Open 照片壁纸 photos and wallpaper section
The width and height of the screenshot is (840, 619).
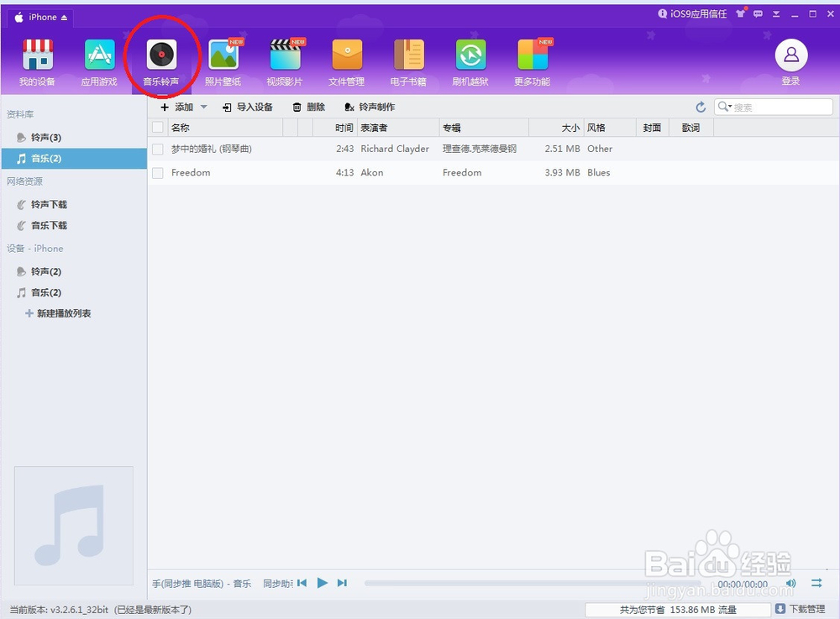[223, 61]
